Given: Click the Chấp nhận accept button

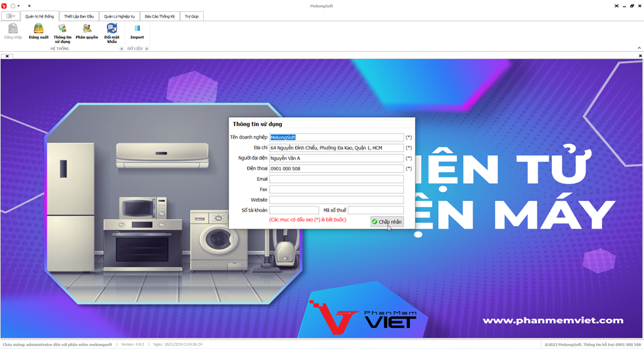Looking at the screenshot, I should [387, 221].
